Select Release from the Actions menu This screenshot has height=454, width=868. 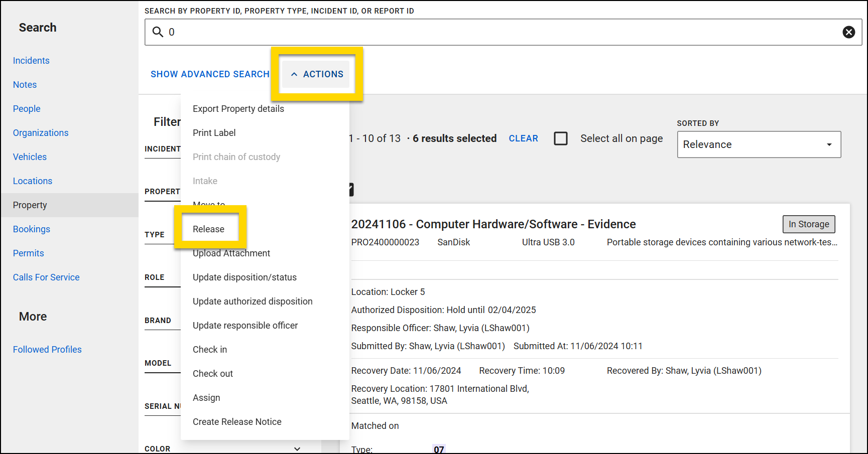(x=209, y=229)
